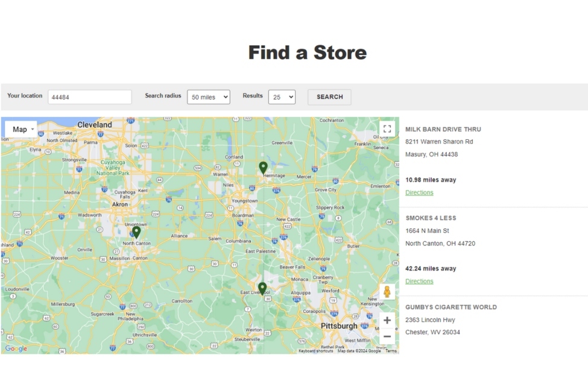Get Directions for Milk Barn Drive Thru
Viewport: 588px width, 392px height.
coord(419,192)
